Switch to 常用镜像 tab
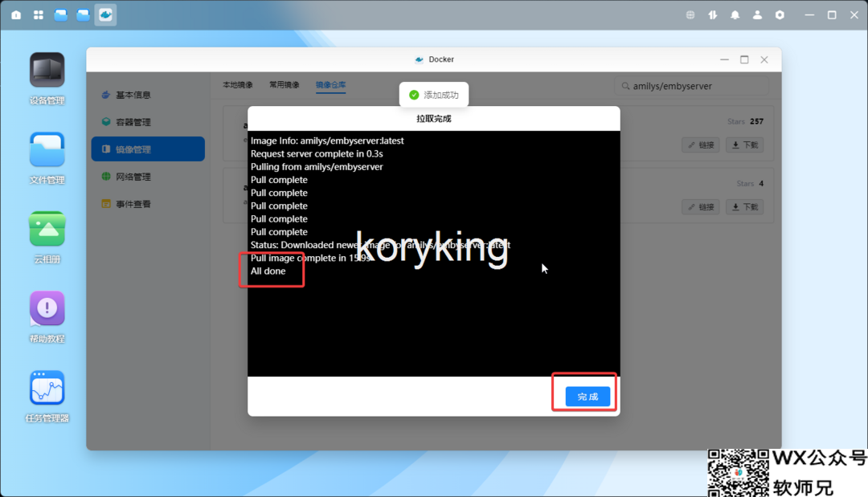Screen dimensions: 868x497 (284, 84)
